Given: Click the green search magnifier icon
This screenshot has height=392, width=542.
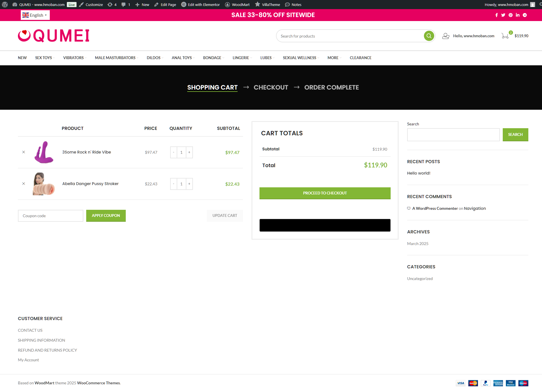Looking at the screenshot, I should point(429,36).
